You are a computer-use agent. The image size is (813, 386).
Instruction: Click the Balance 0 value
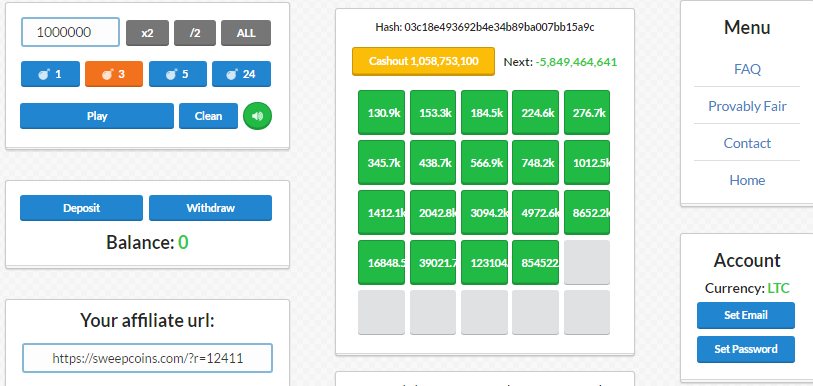tap(183, 242)
